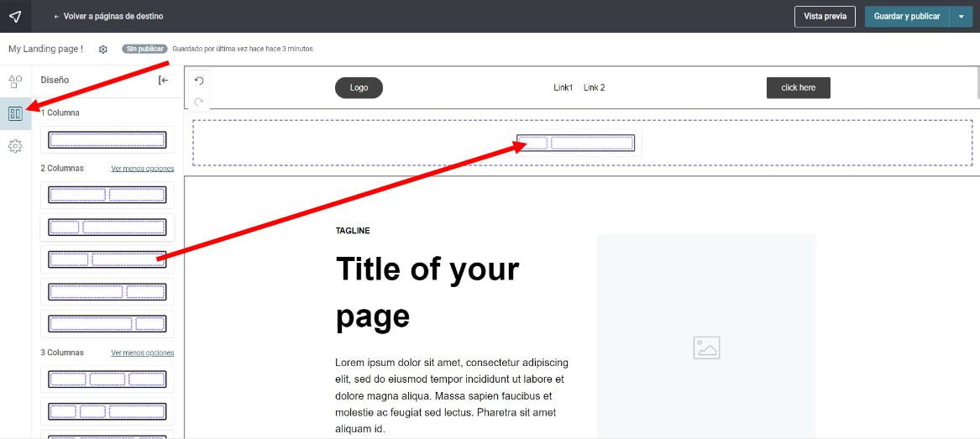Click Link 2 in the page header
The width and height of the screenshot is (980, 439).
(595, 88)
